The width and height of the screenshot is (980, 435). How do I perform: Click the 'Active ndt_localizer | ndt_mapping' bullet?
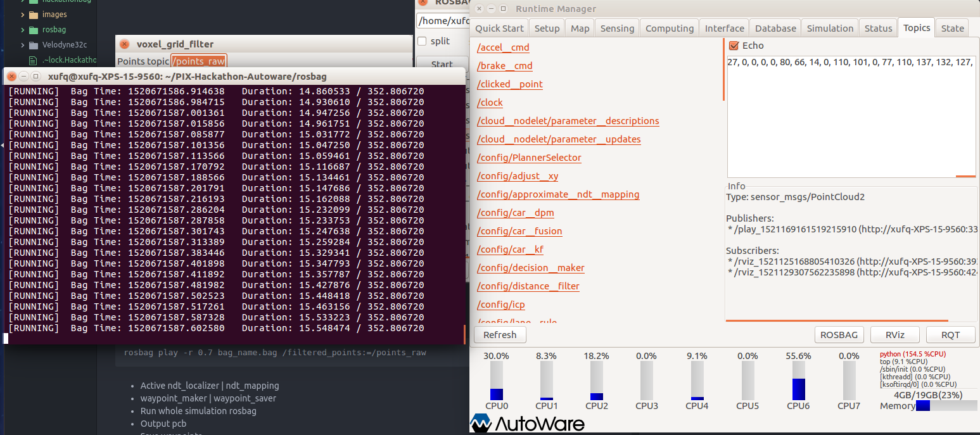(210, 386)
